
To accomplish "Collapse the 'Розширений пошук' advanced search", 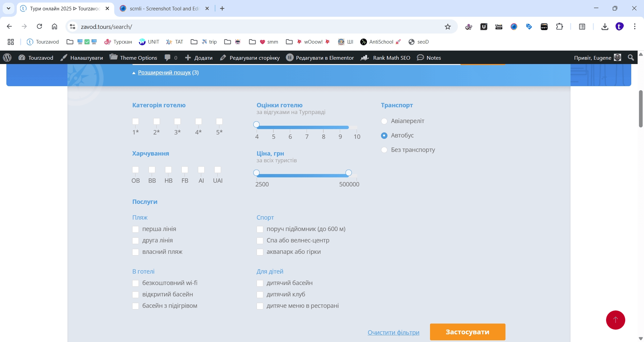I will click(x=164, y=72).
